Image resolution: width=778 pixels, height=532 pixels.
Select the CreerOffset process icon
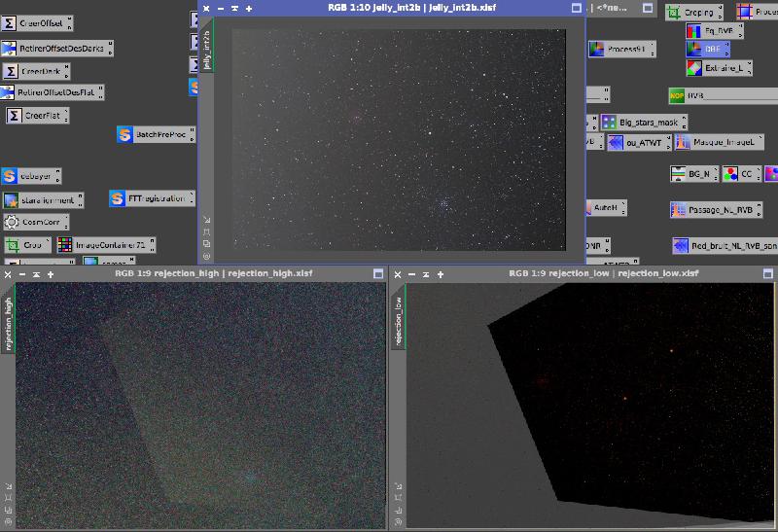click(x=37, y=22)
